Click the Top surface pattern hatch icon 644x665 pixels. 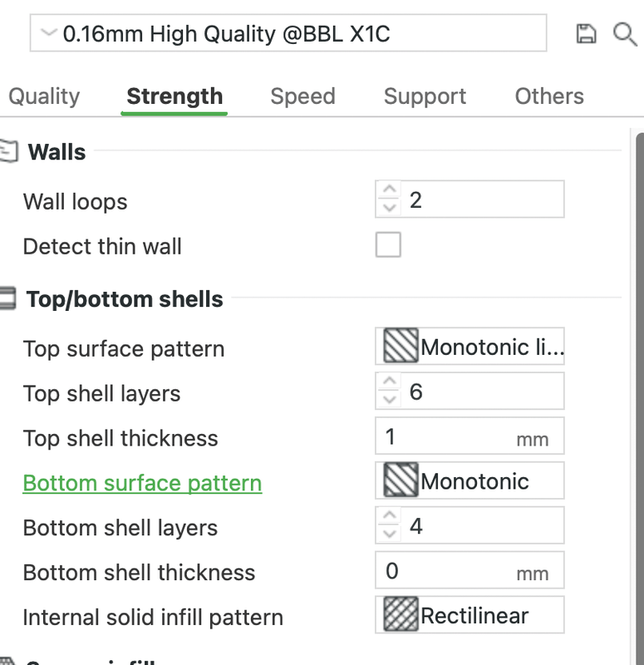click(x=401, y=347)
